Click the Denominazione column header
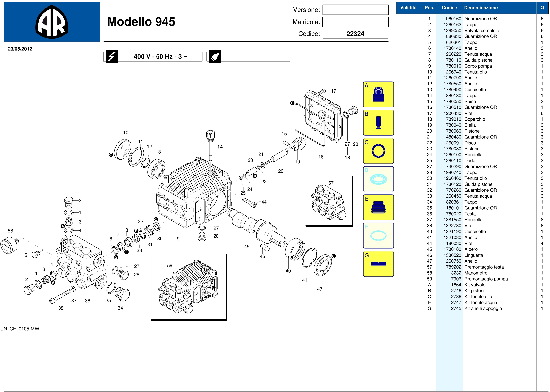Screen dimensions: 550x392 click(x=481, y=8)
